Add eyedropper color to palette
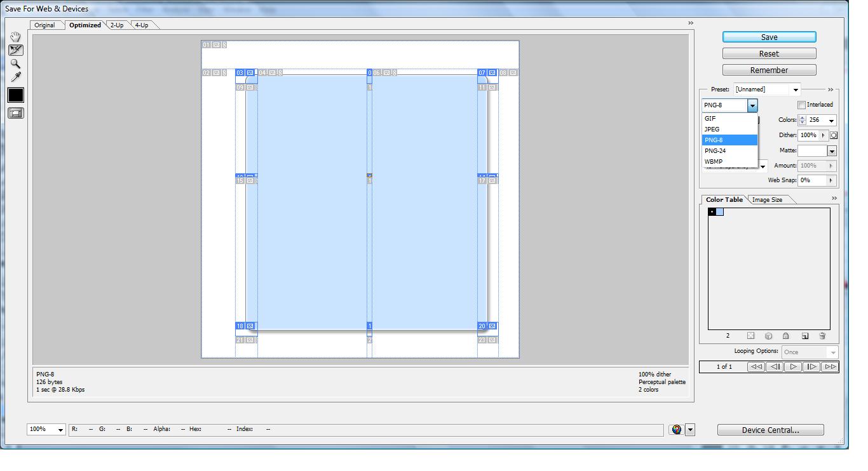 [805, 336]
